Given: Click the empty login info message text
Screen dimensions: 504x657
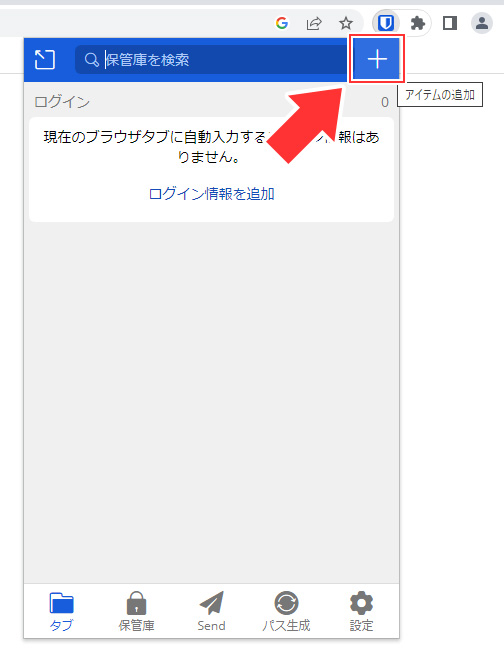Looking at the screenshot, I should [x=212, y=147].
